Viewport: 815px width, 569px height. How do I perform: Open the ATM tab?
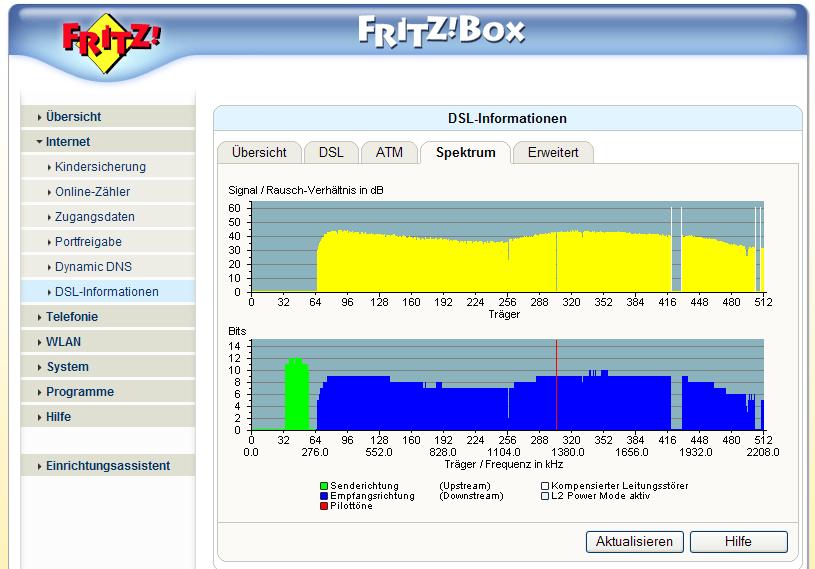[x=389, y=152]
